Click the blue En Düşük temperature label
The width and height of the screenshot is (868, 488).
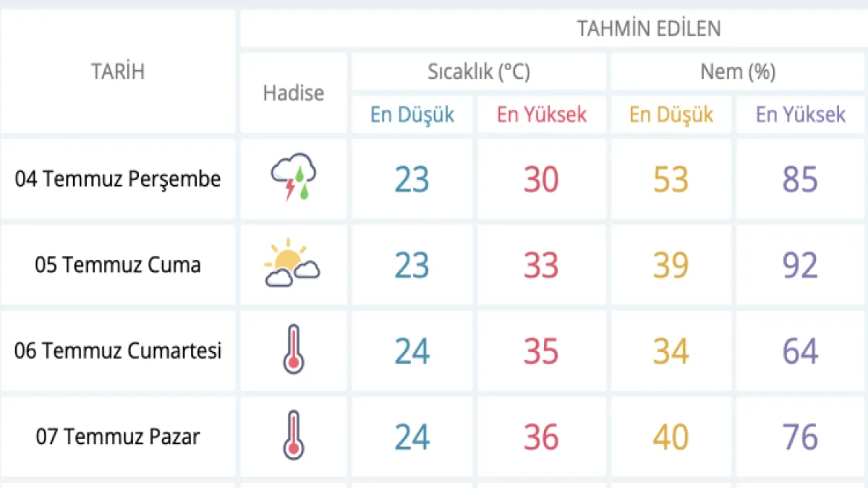pyautogui.click(x=412, y=115)
